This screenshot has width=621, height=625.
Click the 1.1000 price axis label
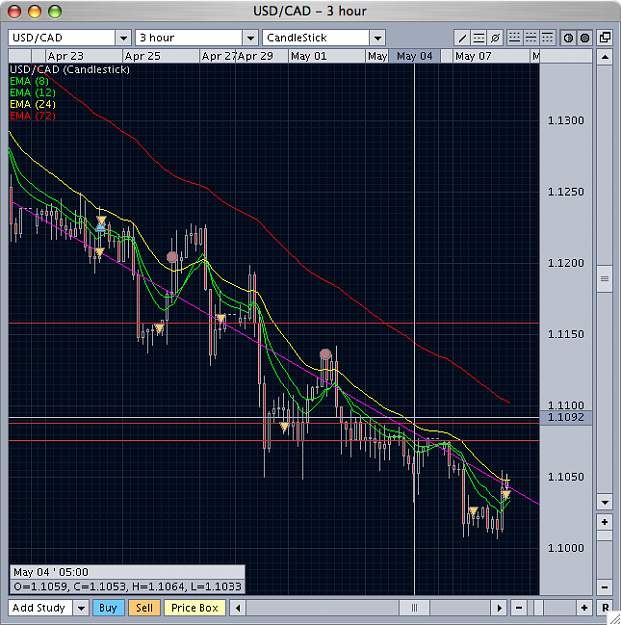point(566,548)
